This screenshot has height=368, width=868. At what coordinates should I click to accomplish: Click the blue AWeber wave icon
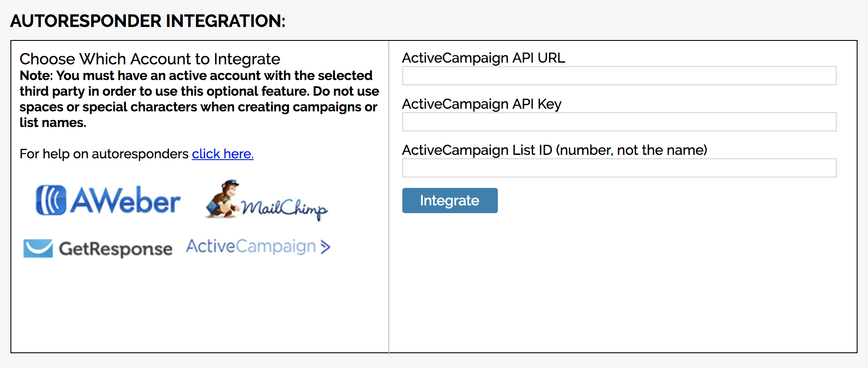click(x=51, y=200)
